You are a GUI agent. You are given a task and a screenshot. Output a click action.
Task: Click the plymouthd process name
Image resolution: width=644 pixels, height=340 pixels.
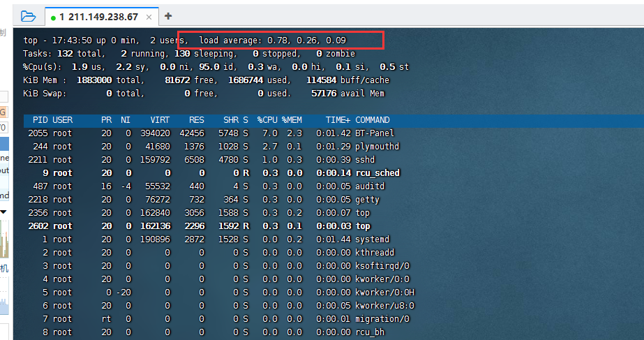[x=377, y=147]
